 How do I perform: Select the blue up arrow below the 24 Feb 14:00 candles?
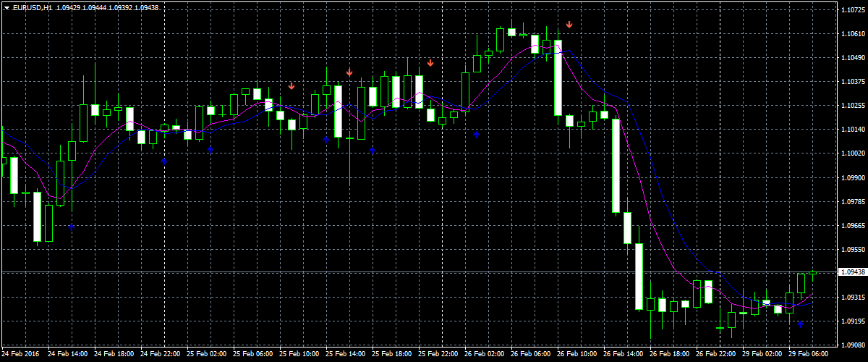click(72, 227)
